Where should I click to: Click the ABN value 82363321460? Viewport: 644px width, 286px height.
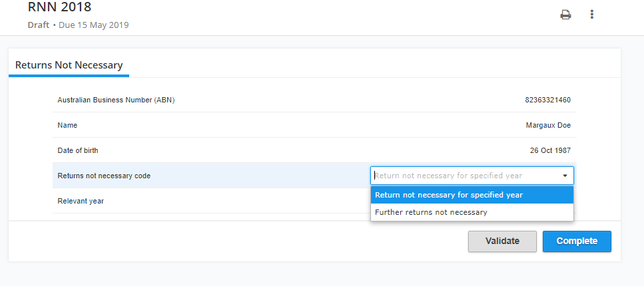[547, 100]
